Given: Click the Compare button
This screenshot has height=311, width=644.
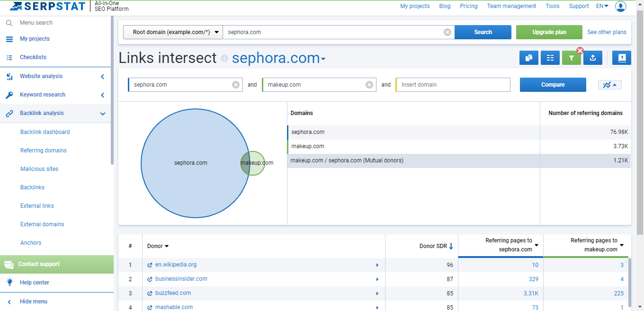Looking at the screenshot, I should coord(553,85).
